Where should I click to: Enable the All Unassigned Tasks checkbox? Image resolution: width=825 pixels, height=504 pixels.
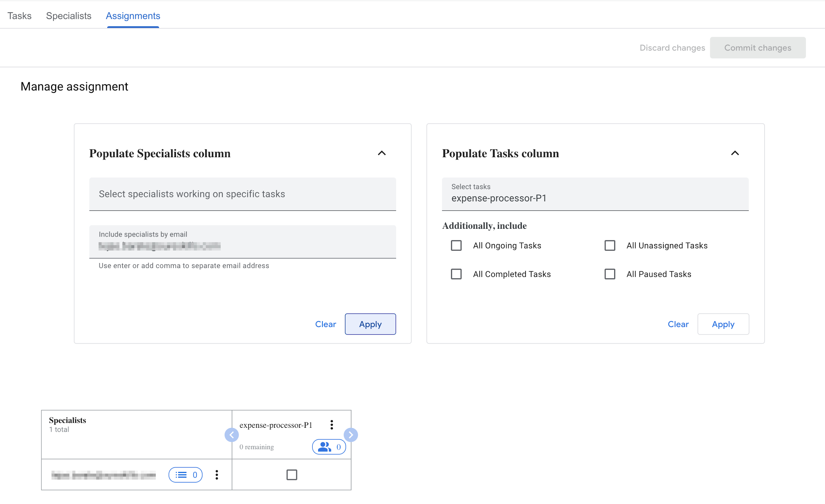coord(609,245)
